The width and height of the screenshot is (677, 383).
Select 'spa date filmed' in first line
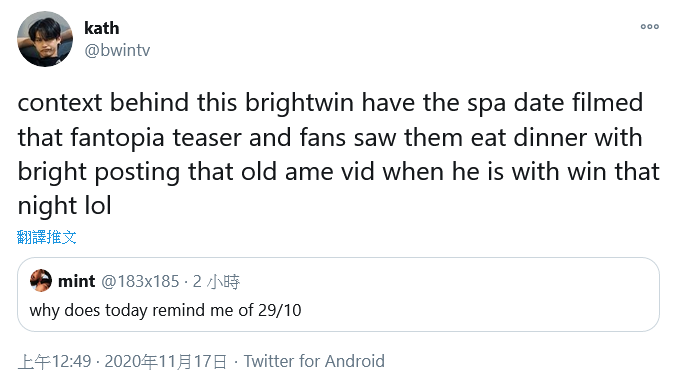pos(555,103)
